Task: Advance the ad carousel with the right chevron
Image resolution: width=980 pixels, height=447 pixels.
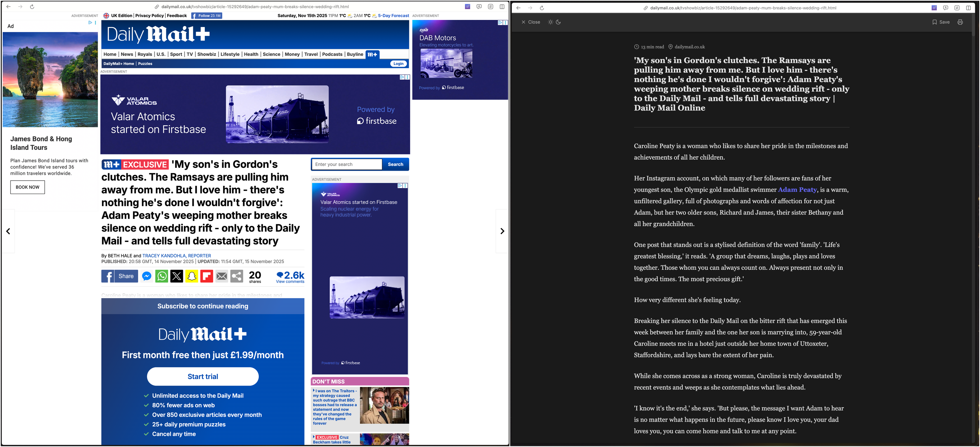Action: [x=502, y=231]
